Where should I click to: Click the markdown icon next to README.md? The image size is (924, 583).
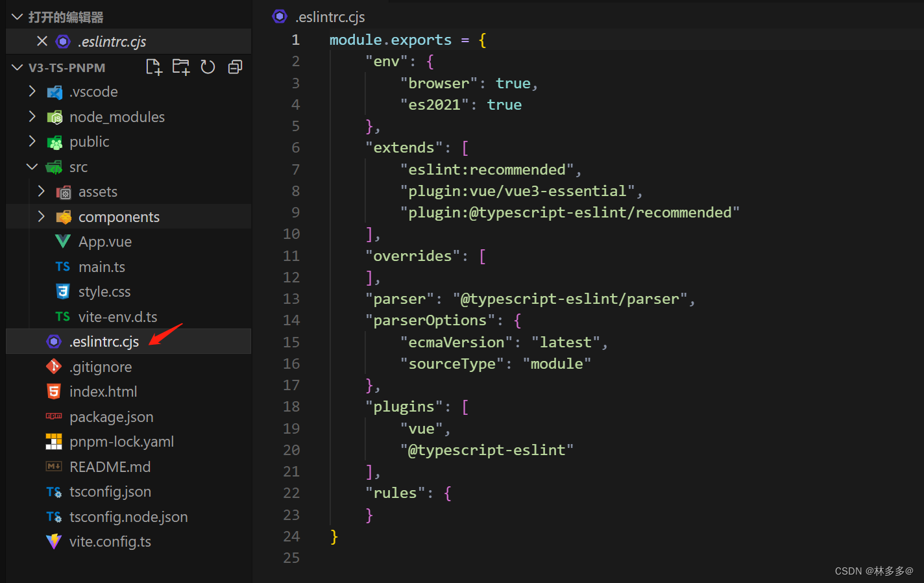click(x=54, y=466)
